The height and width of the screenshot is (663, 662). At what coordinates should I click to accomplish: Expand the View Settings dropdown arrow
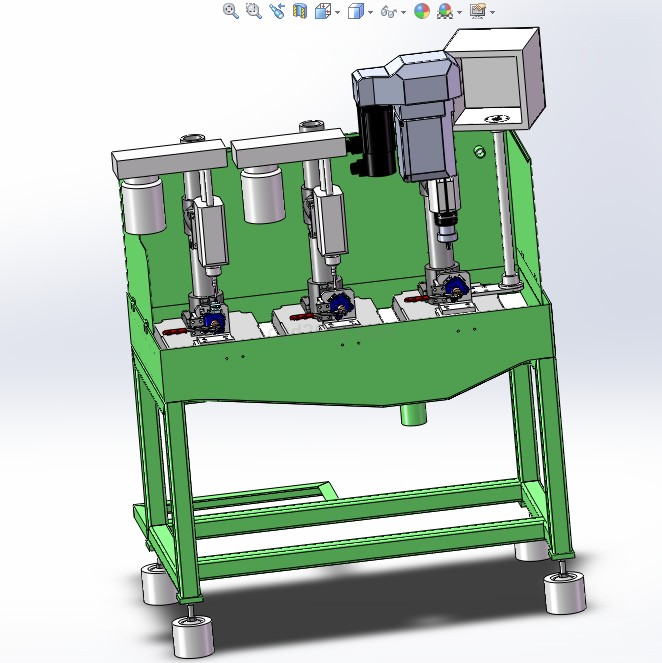492,12
